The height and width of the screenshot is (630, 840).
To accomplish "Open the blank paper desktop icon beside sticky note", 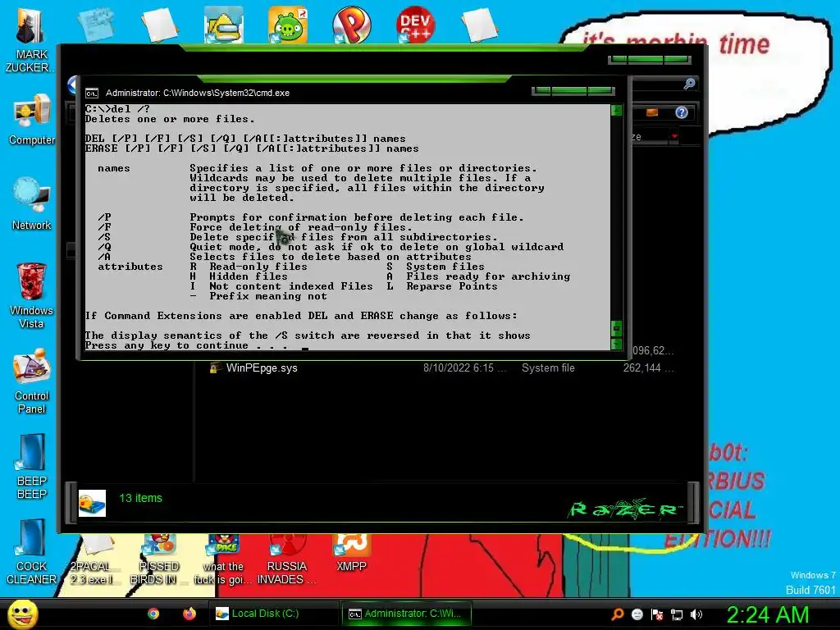I will coord(160,25).
